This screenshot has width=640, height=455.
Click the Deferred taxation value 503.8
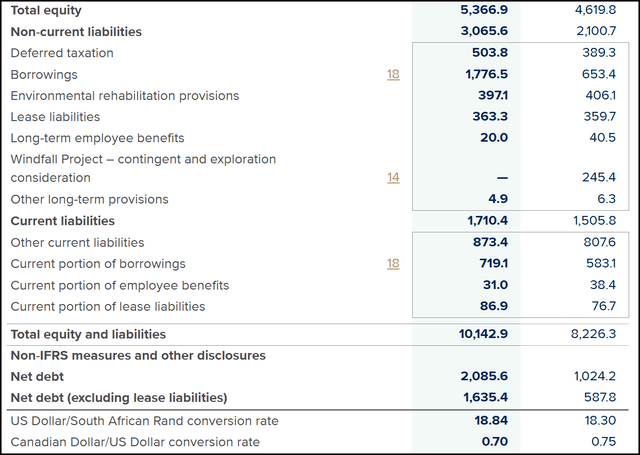[x=490, y=53]
